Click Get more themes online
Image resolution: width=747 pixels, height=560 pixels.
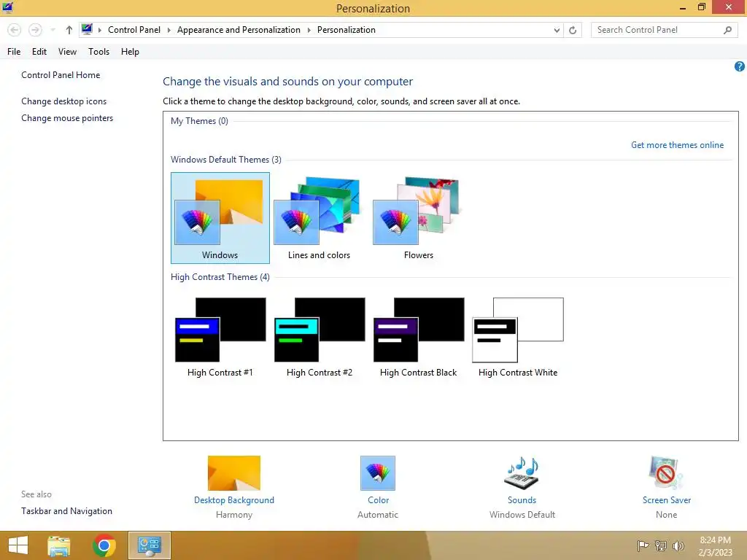677,145
